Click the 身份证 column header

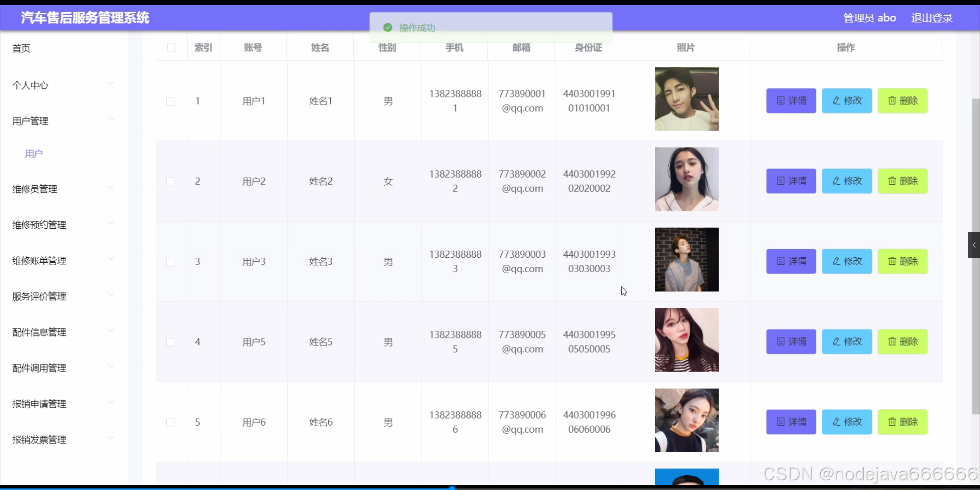click(x=589, y=47)
